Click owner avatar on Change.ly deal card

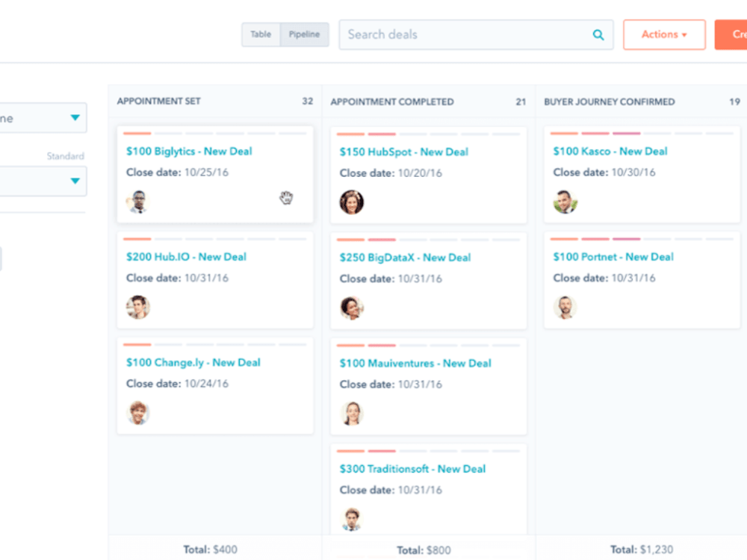point(138,413)
